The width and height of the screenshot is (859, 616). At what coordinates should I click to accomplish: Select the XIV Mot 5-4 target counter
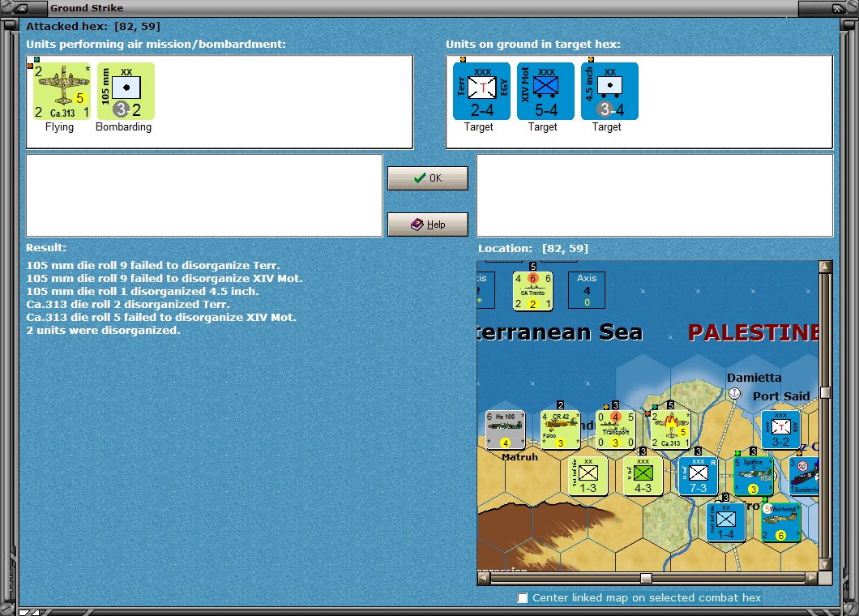coord(545,91)
